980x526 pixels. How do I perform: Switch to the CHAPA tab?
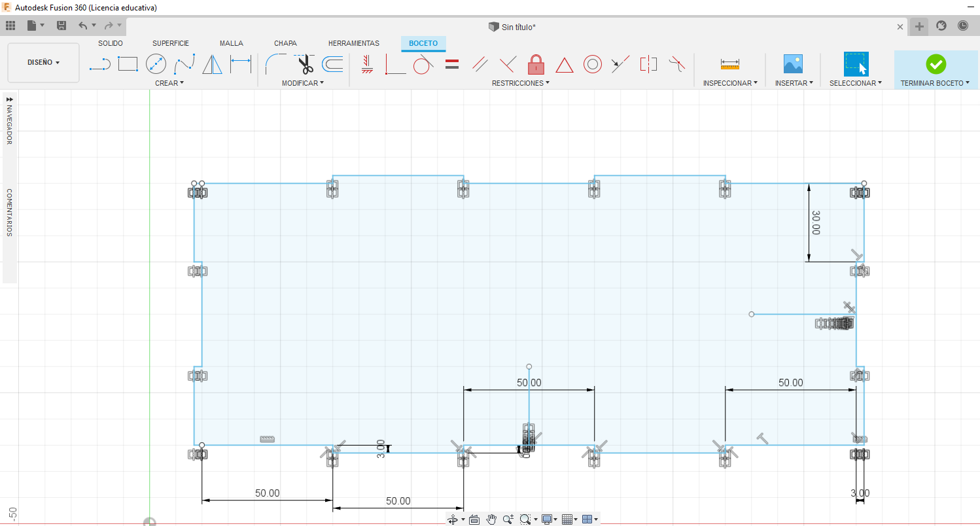tap(285, 43)
